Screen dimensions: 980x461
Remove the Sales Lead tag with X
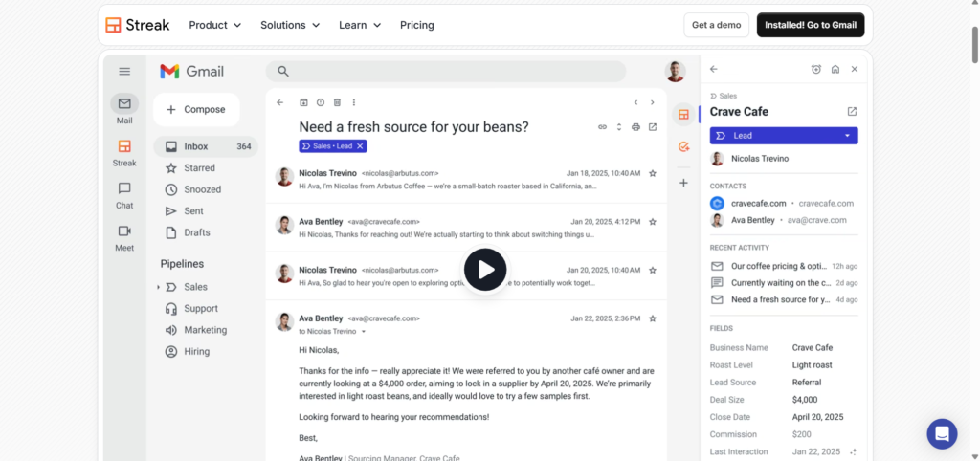(x=360, y=146)
